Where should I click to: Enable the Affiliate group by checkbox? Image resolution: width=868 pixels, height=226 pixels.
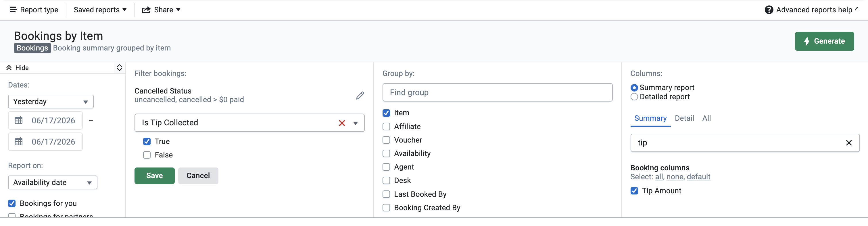tap(386, 126)
